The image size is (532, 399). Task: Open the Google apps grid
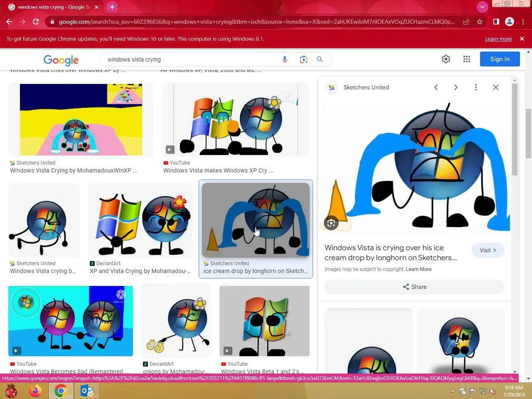tap(467, 59)
